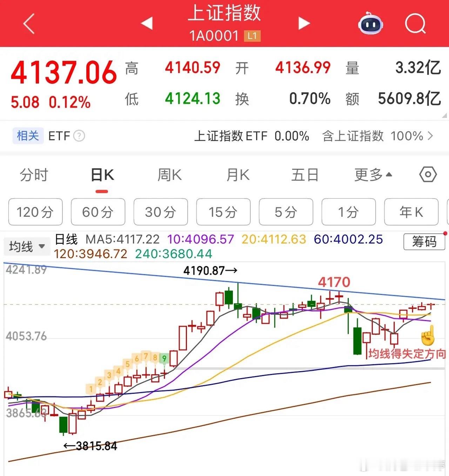Viewport: 449px width, 476px height.
Task: Click the back arrow to leave 上证指数
Action: point(28,24)
